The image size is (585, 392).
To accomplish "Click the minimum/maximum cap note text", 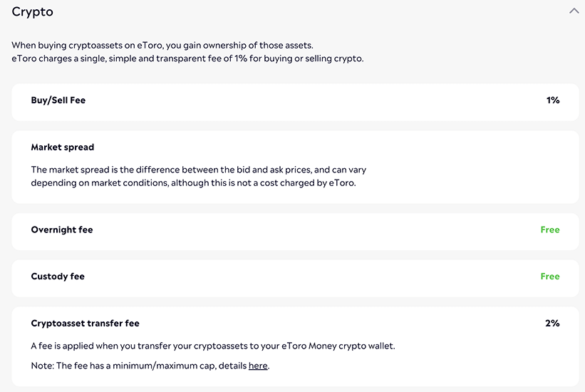I will (139, 366).
